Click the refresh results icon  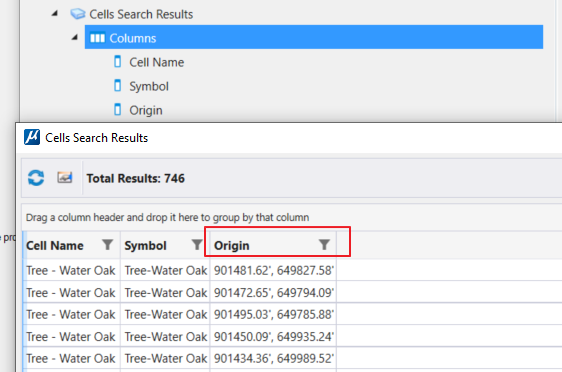pyautogui.click(x=36, y=178)
